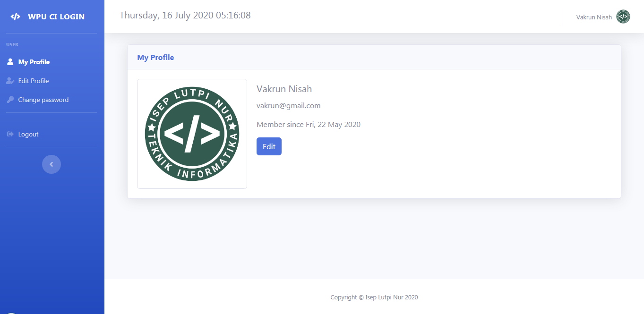
Task: Collapse the sidebar with chevron toggle
Action: coord(52,164)
